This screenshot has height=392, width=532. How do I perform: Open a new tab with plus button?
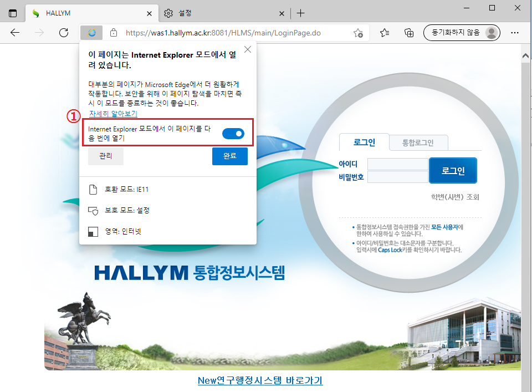[x=300, y=13]
